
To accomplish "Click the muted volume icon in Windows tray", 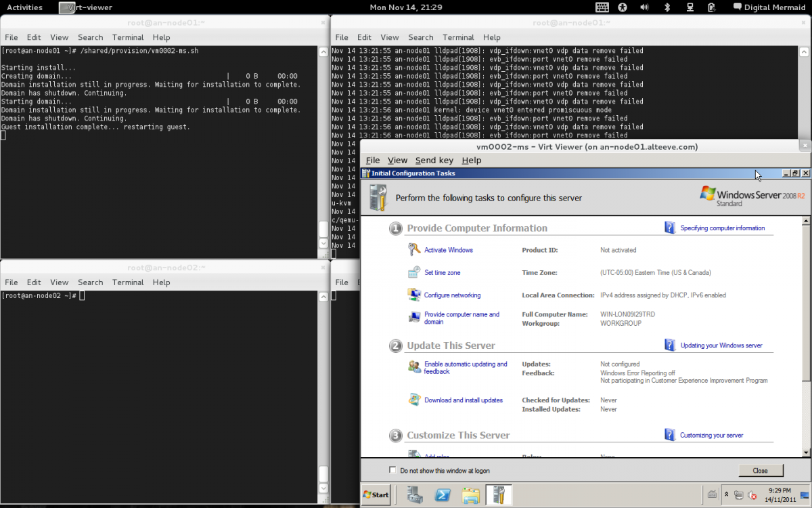I will 752,495.
